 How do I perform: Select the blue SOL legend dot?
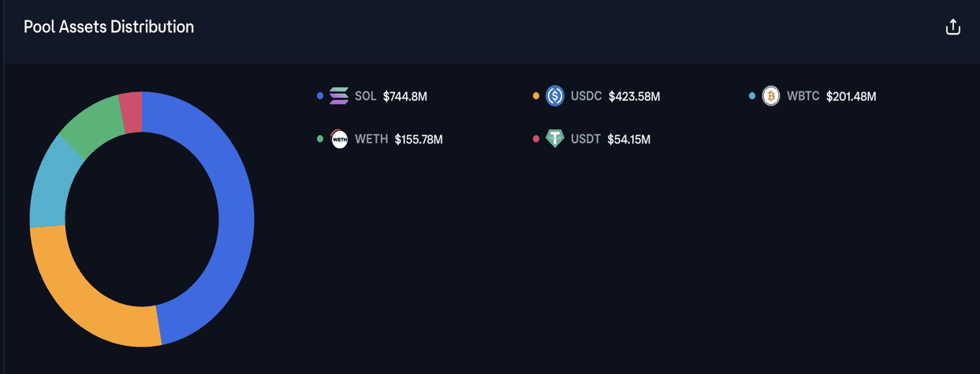tap(320, 96)
